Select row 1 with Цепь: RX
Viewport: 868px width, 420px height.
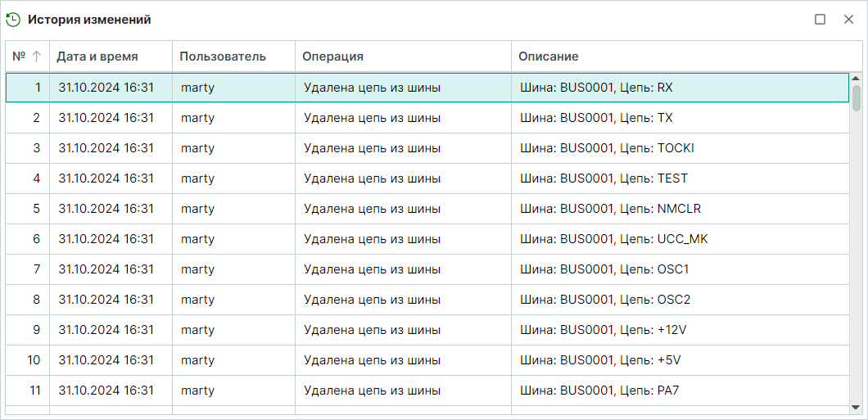tap(426, 88)
